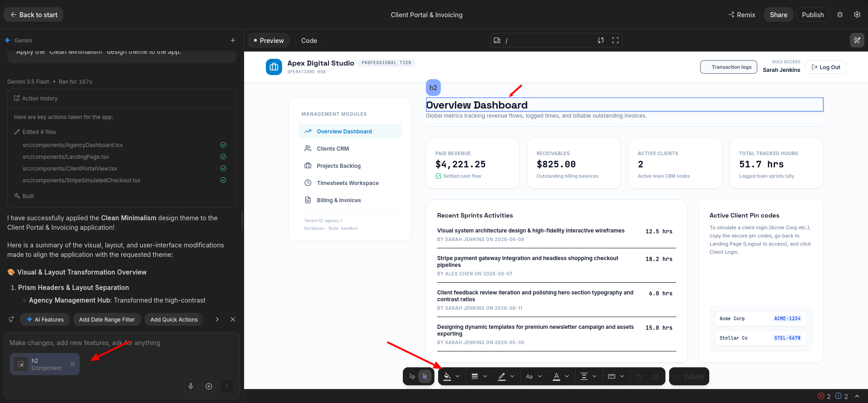This screenshot has height=403, width=868.
Task: Click the h2 element tag badge
Action: (x=433, y=88)
